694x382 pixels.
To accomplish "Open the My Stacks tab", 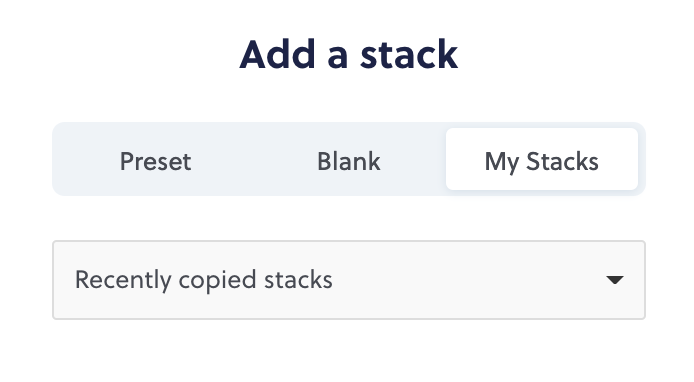I will click(542, 159).
